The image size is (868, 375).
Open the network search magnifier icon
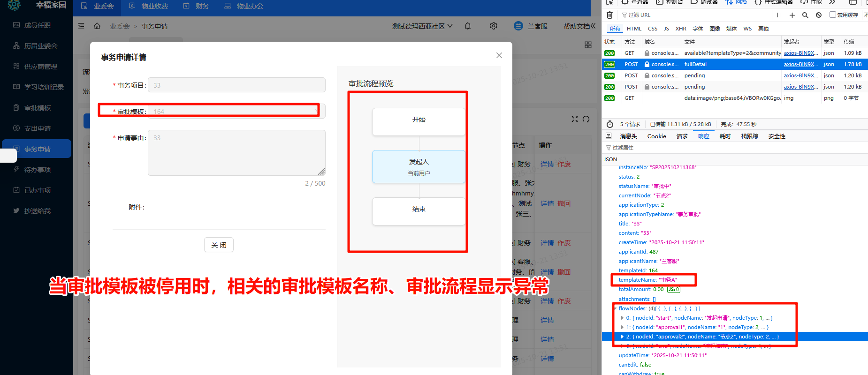click(805, 15)
